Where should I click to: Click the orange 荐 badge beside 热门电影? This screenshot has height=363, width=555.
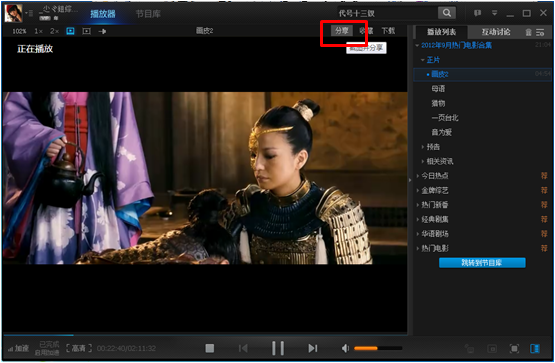544,248
